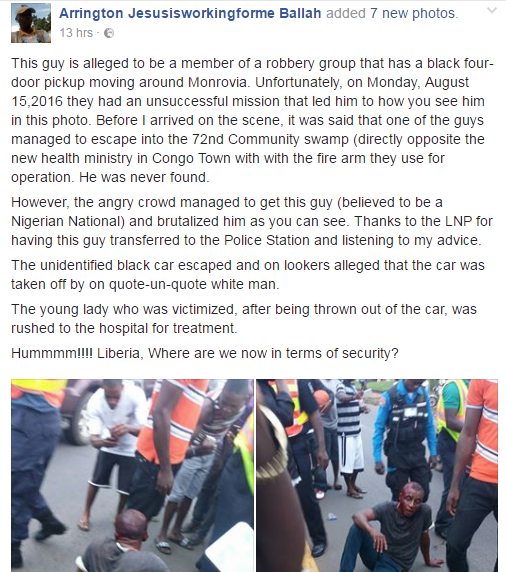Click the words 'Congo Town' in post
The height and width of the screenshot is (572, 506).
pos(191,158)
